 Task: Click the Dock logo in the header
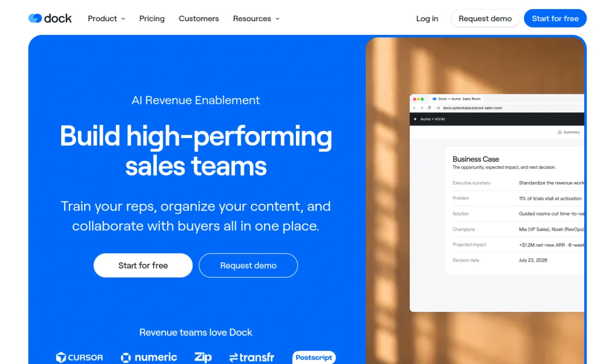point(50,18)
